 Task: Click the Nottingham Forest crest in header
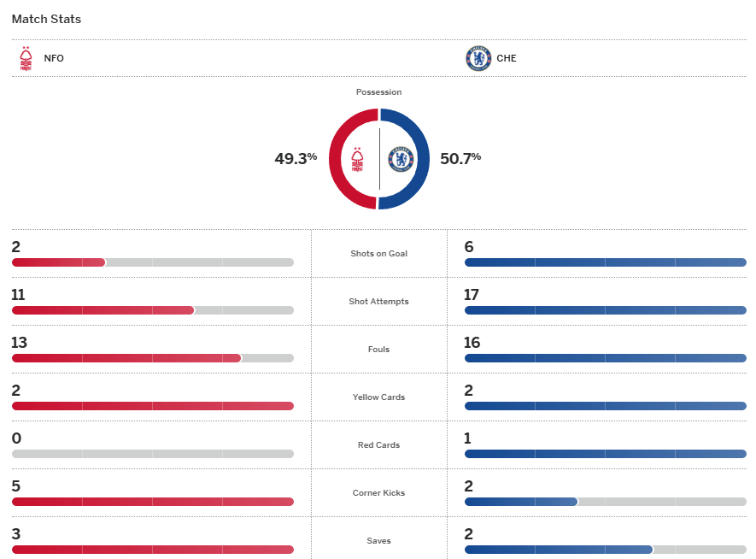(x=26, y=58)
